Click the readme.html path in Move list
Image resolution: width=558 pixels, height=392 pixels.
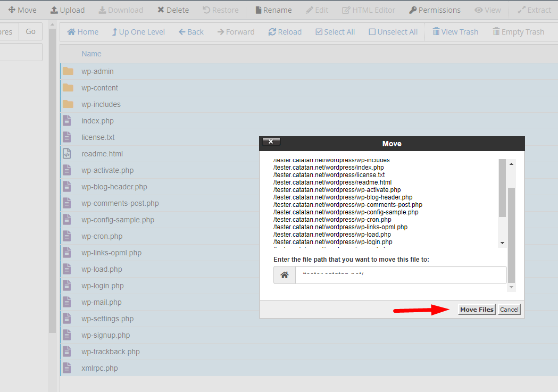click(332, 182)
